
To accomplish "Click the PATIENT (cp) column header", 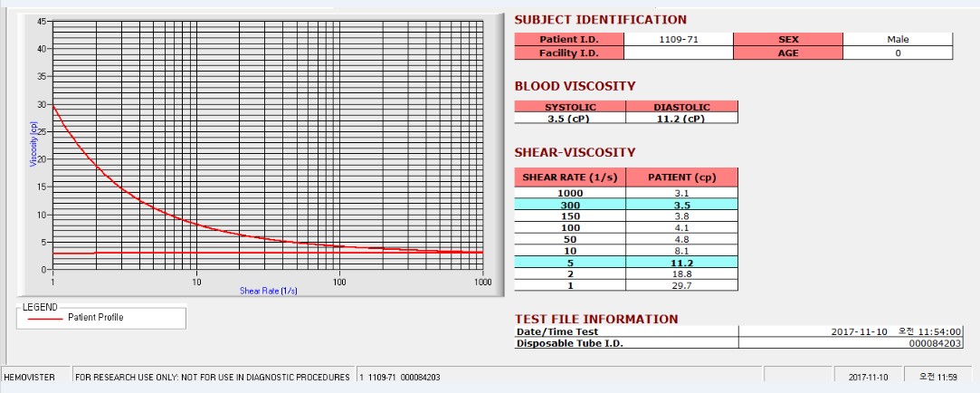I will point(682,177).
